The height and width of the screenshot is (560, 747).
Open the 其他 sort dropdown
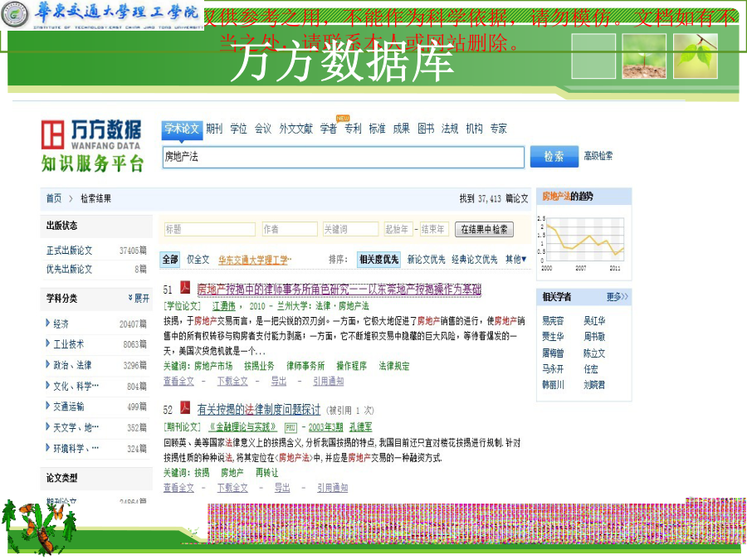click(x=516, y=260)
